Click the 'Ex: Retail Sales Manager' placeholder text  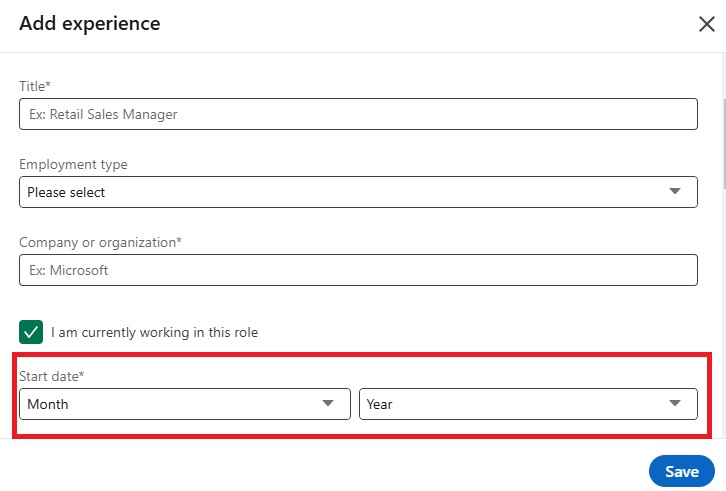tap(103, 114)
